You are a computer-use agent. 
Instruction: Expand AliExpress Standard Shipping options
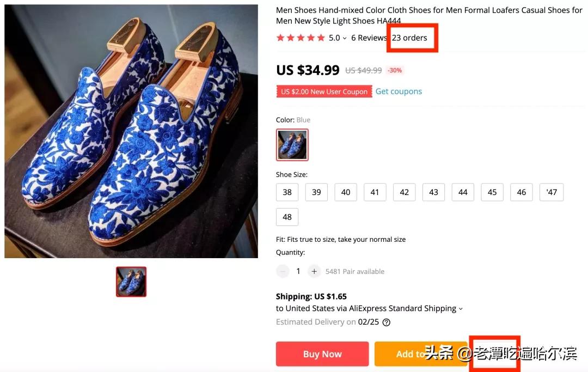click(x=461, y=309)
